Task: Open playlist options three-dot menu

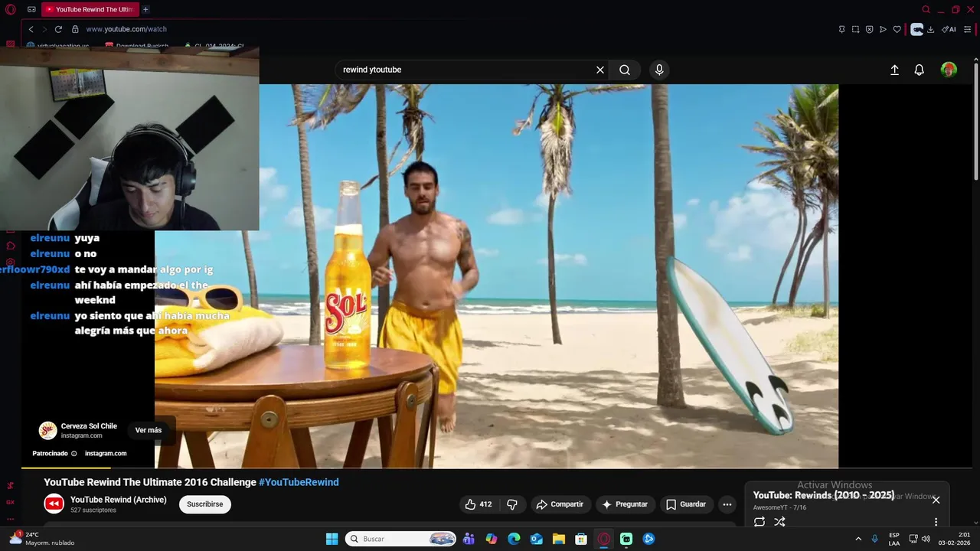Action: click(936, 522)
